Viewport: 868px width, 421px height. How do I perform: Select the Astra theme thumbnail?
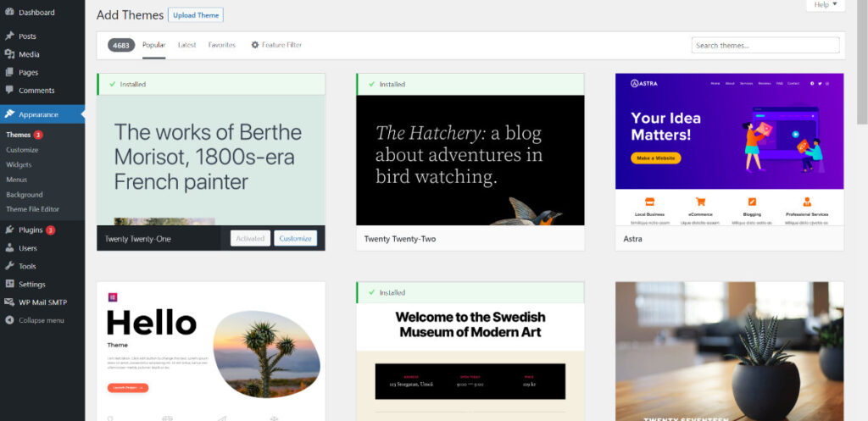pos(729,149)
